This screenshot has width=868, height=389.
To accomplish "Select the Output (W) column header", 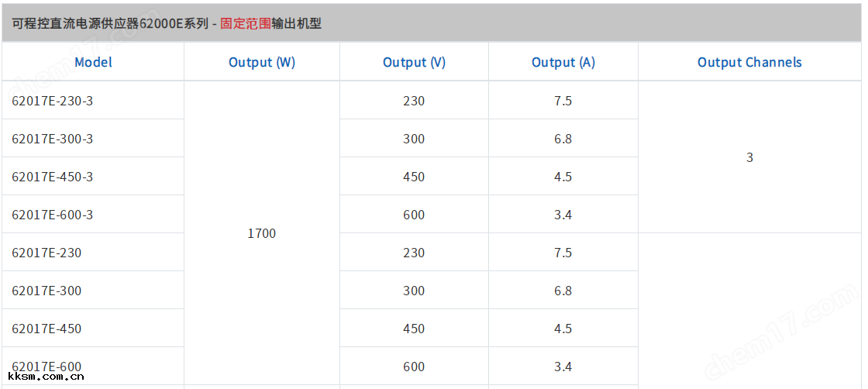I will click(x=262, y=62).
